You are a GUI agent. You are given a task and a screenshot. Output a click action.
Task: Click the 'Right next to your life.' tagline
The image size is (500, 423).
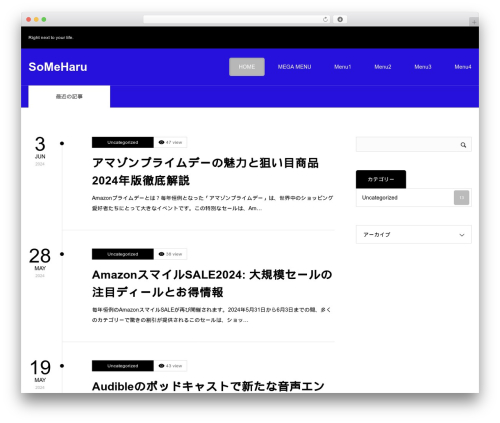[x=51, y=37]
